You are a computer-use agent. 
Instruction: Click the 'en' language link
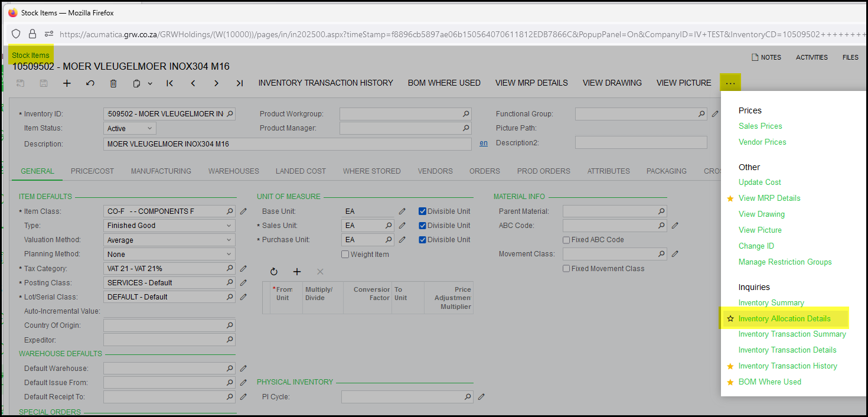(x=484, y=143)
